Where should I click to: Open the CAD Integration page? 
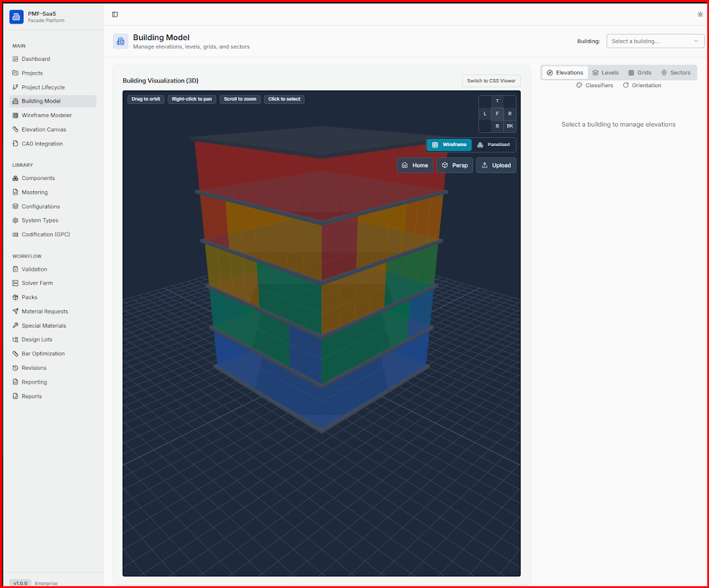point(42,144)
